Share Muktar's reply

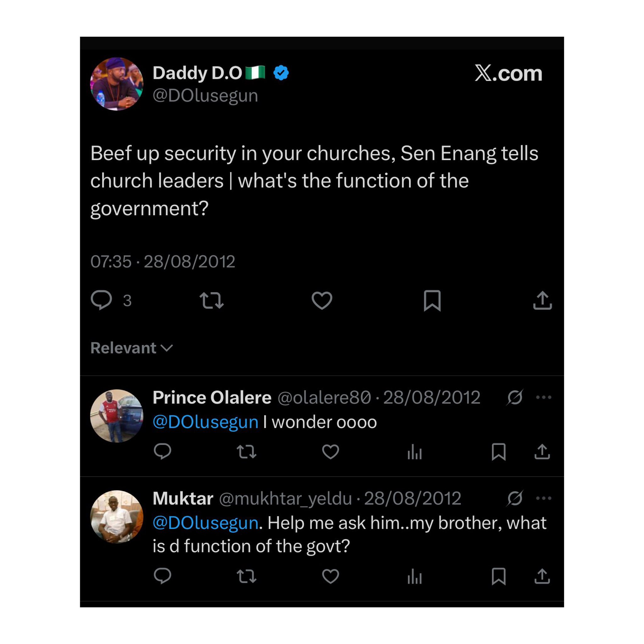542,577
